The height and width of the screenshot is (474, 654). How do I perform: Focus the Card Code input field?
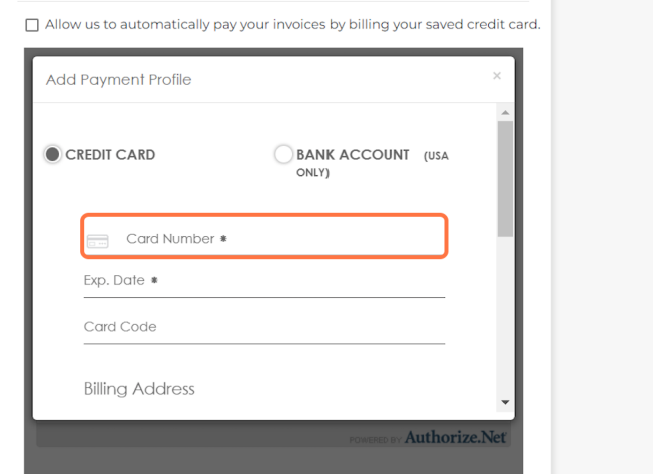[x=264, y=328]
